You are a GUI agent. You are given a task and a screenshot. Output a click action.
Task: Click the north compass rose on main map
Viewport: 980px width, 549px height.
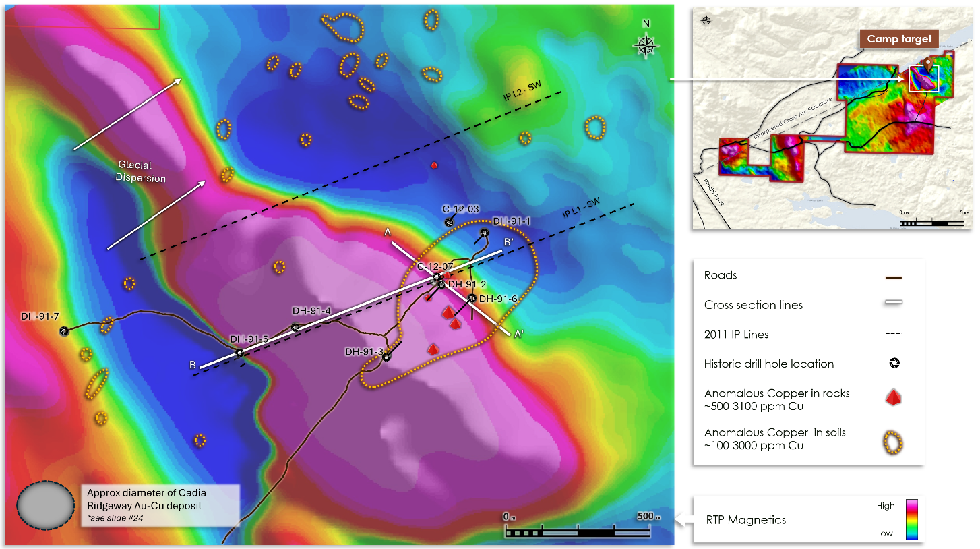click(646, 45)
